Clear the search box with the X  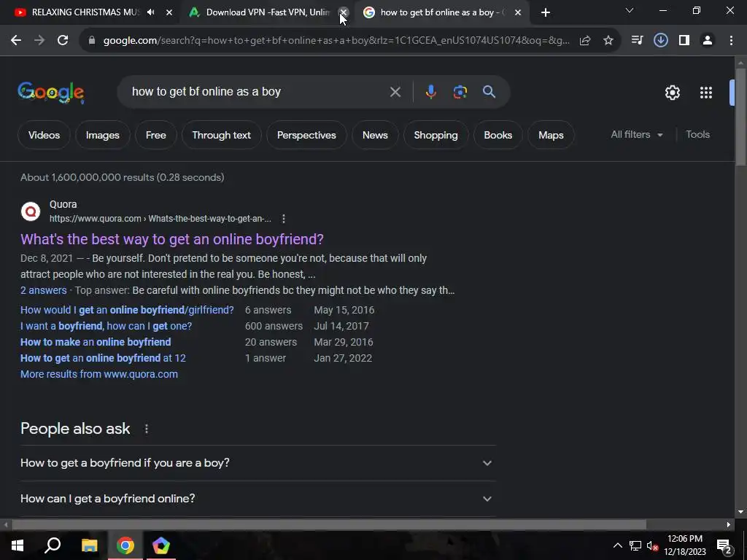pos(395,92)
